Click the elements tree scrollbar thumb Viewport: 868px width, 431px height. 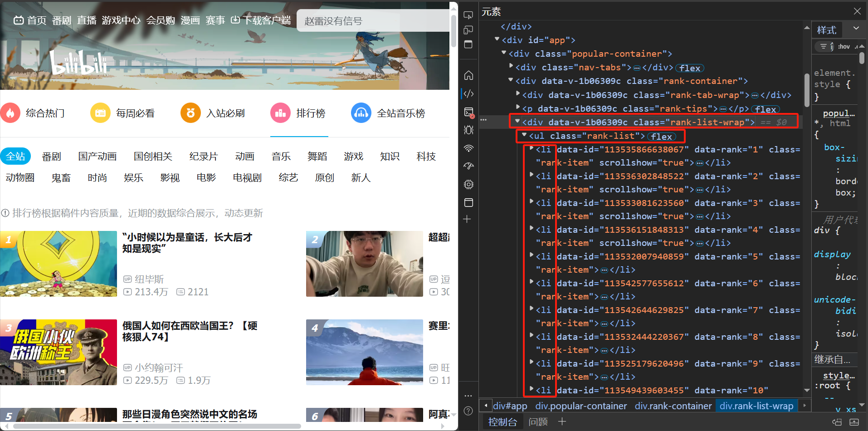click(807, 90)
